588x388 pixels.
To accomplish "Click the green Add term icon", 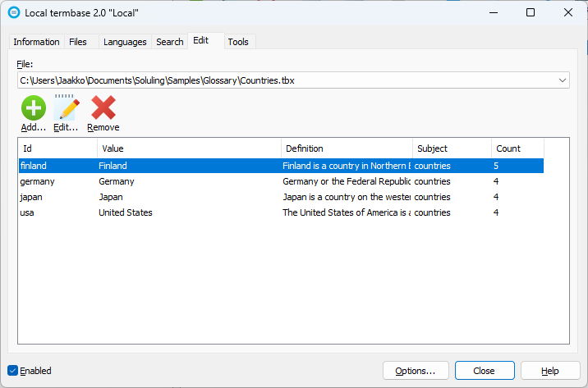I will (34, 108).
